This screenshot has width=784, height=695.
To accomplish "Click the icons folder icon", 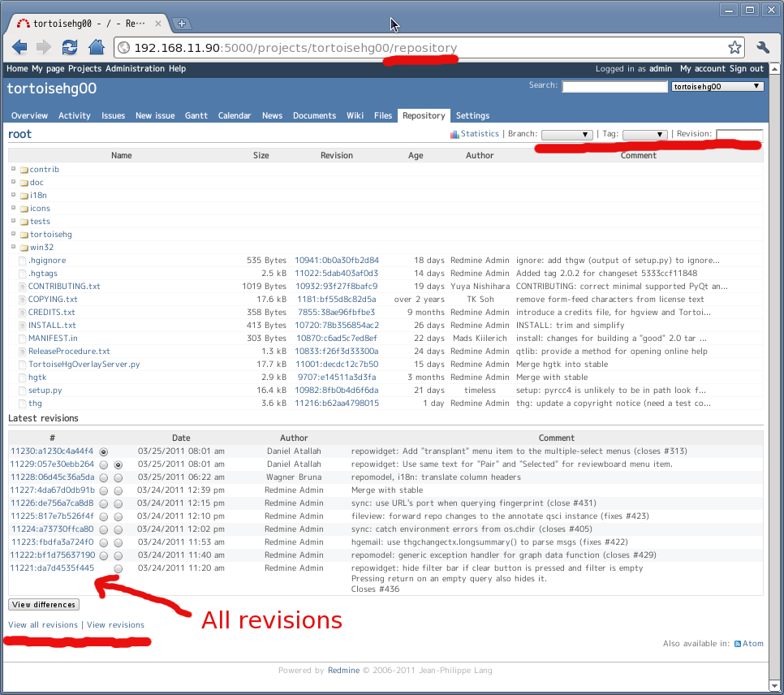I will click(x=24, y=209).
